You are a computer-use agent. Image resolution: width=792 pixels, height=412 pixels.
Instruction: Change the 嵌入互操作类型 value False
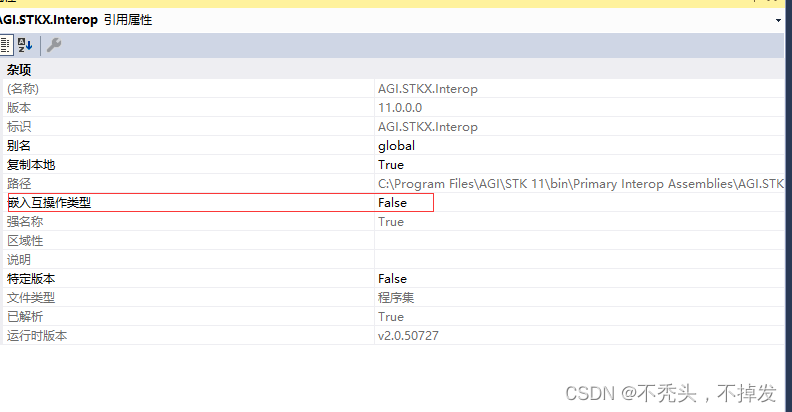[392, 203]
